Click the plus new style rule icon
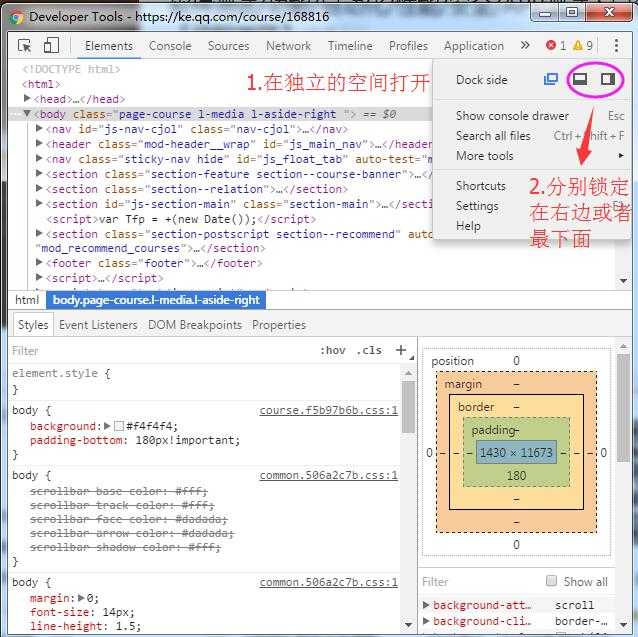This screenshot has width=638, height=637. coord(401,350)
